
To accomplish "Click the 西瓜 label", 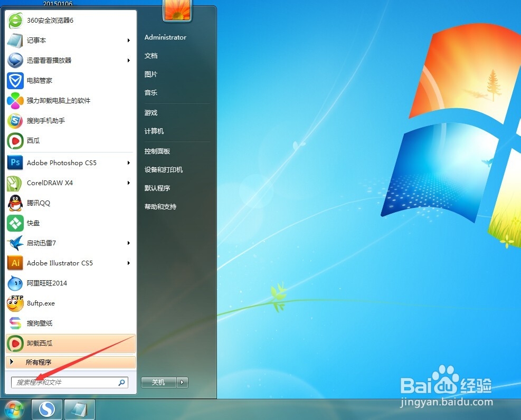I will coord(33,141).
